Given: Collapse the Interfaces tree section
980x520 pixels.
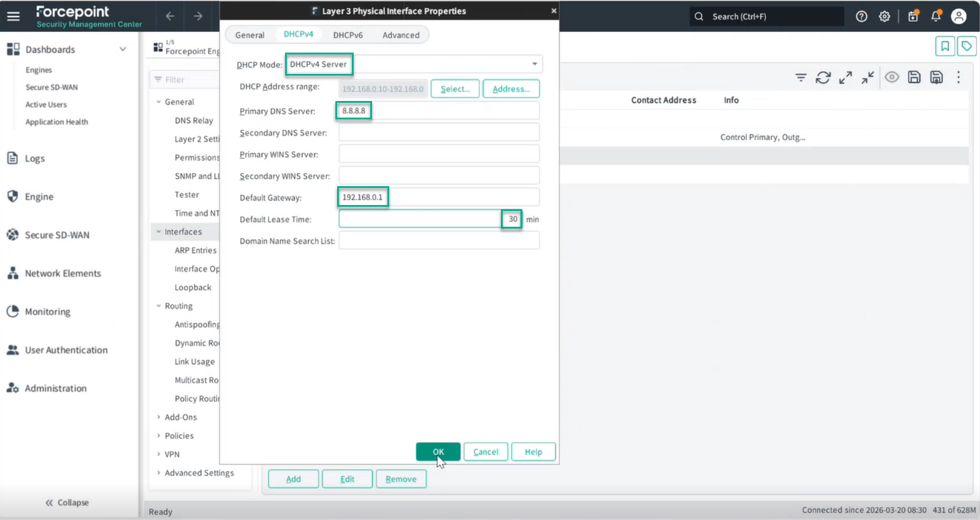Looking at the screenshot, I should pyautogui.click(x=159, y=232).
